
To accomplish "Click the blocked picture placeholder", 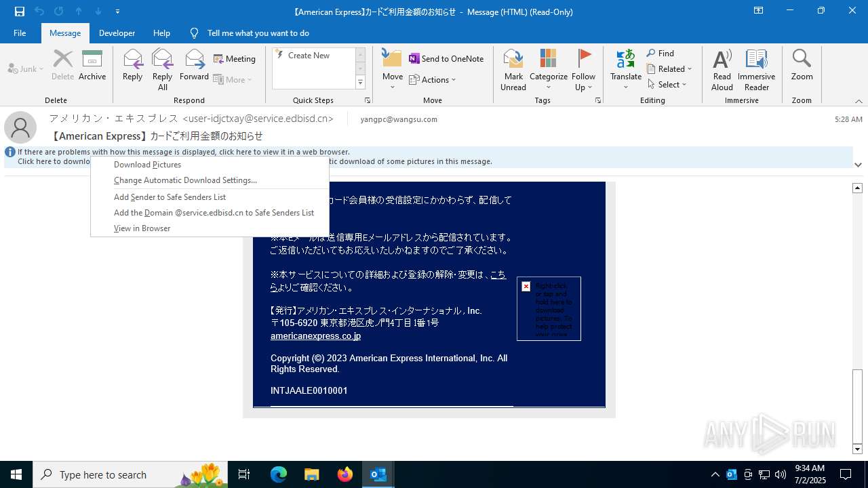I will (549, 308).
